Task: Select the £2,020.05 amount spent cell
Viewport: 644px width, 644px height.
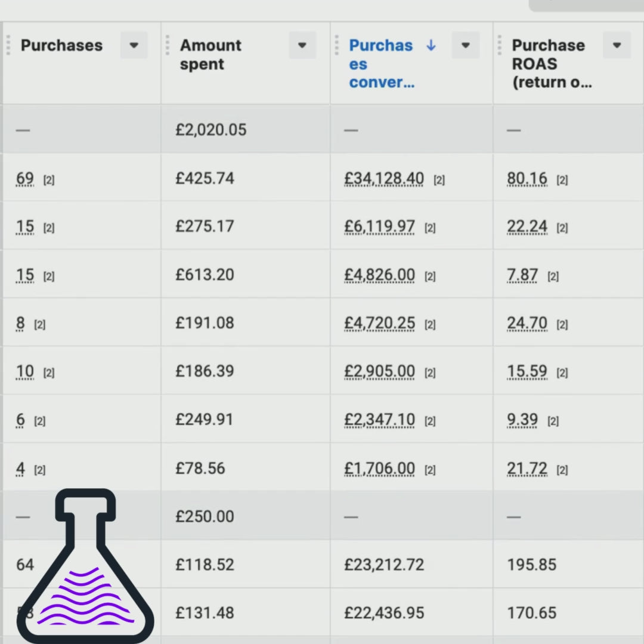Action: (x=210, y=130)
